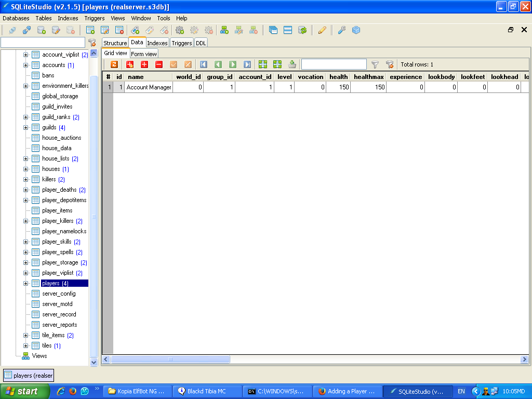Switch to the DDL tab
This screenshot has height=399, width=532.
(201, 43)
